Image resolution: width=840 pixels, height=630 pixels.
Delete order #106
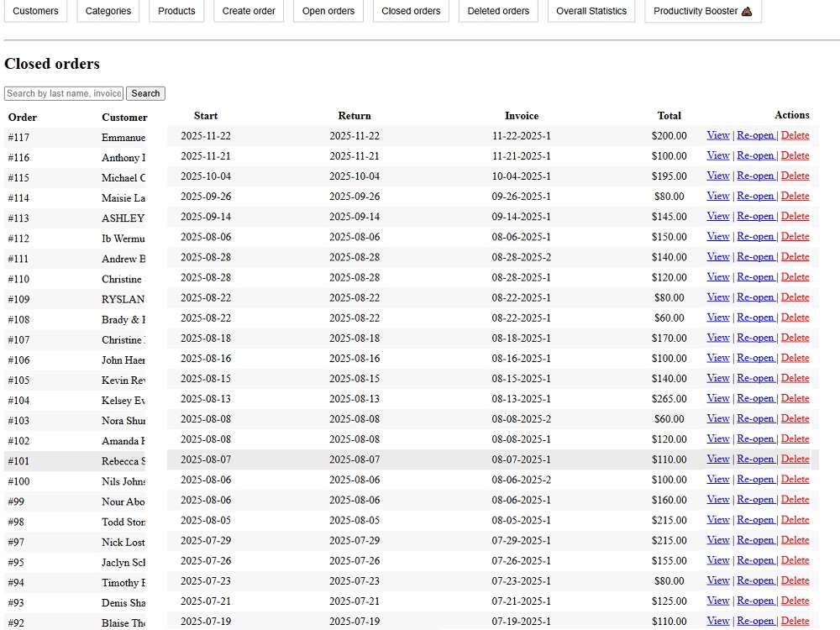[x=795, y=358]
